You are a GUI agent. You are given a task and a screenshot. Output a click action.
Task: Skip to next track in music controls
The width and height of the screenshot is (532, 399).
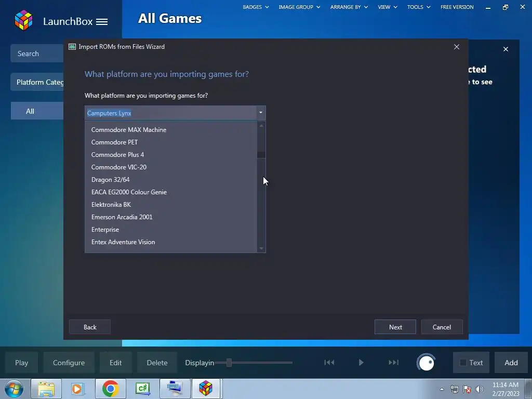394,362
